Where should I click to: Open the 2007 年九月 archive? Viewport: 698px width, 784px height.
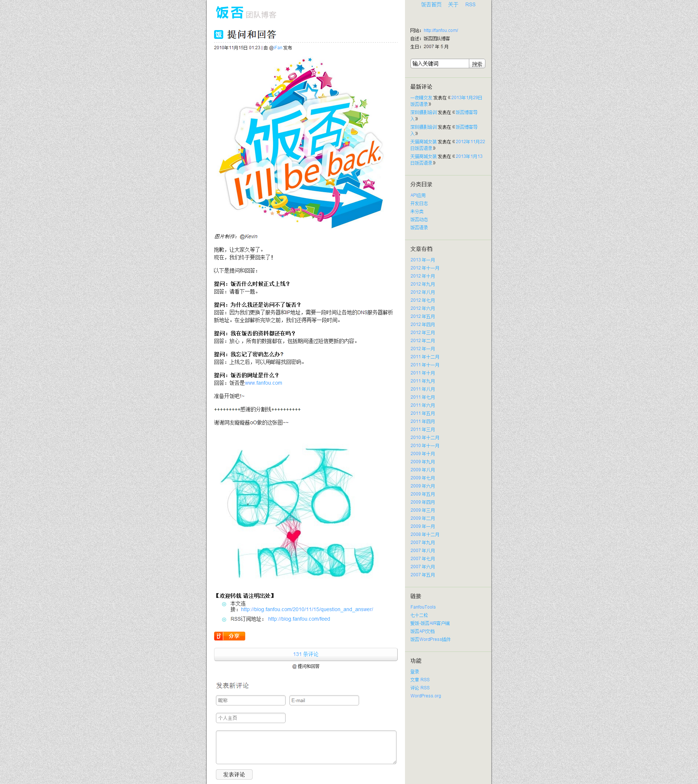point(423,542)
